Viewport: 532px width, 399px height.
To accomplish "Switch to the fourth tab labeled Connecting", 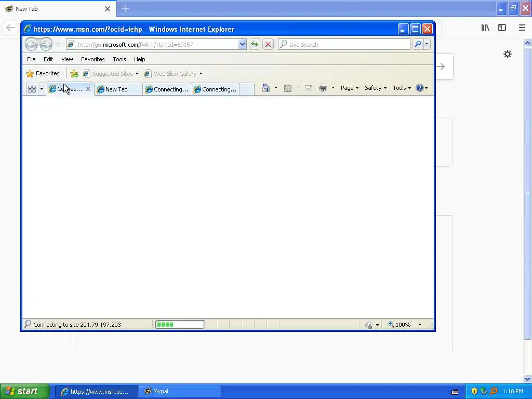I will [x=215, y=89].
